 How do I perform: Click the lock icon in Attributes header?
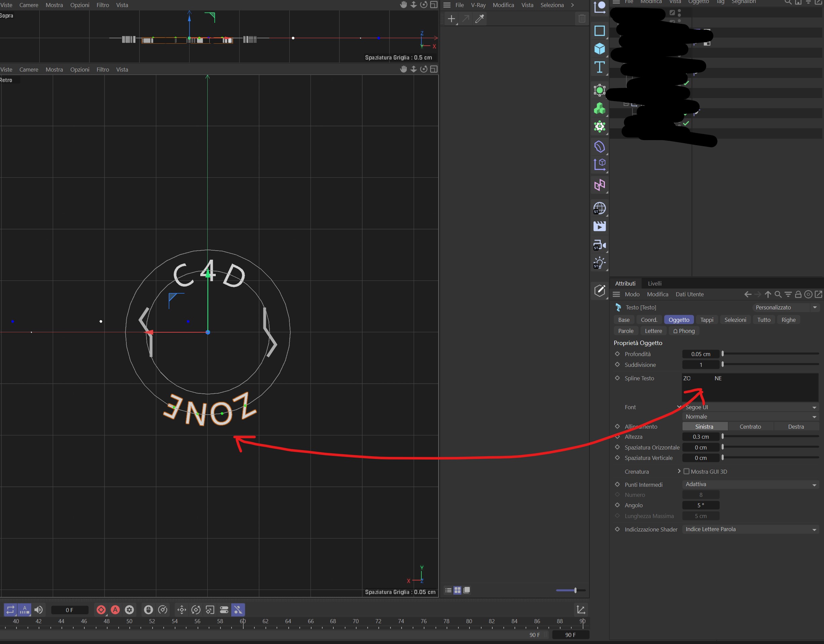(798, 294)
